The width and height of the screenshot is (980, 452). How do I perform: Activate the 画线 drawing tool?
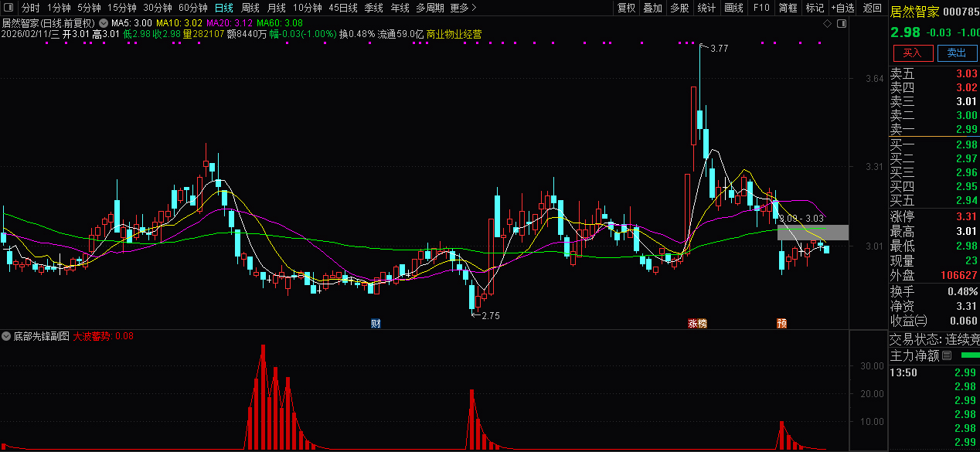(733, 8)
